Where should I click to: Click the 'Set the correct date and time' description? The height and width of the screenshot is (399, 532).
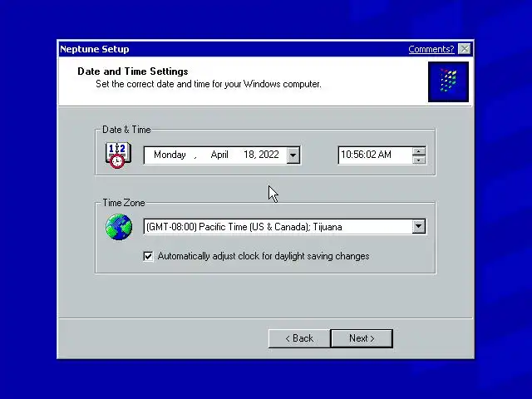coord(209,84)
